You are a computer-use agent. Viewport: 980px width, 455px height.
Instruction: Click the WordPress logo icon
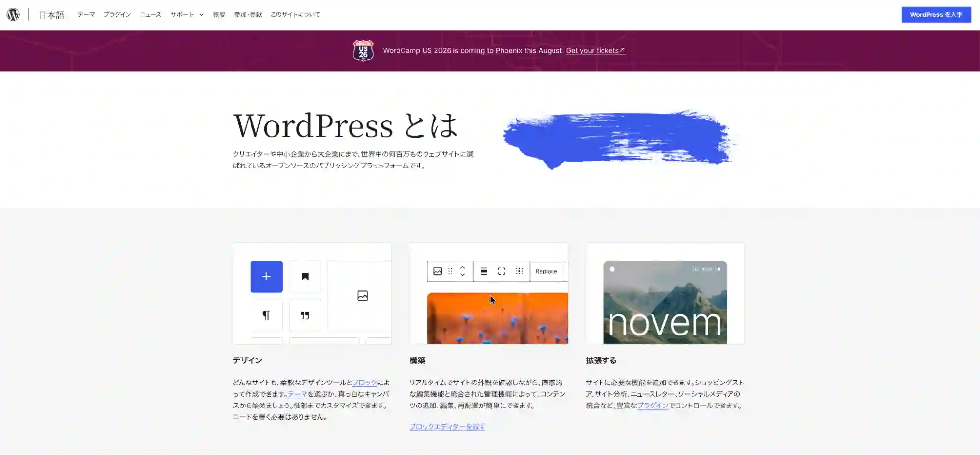[13, 14]
